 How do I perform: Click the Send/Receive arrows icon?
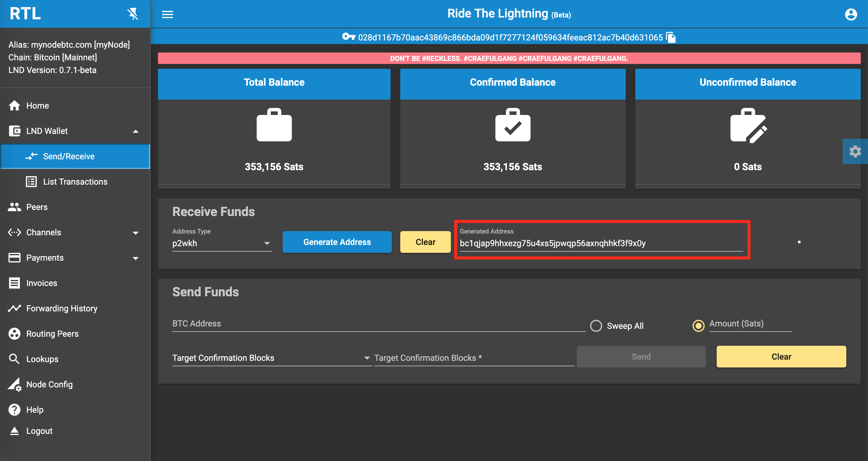31,157
